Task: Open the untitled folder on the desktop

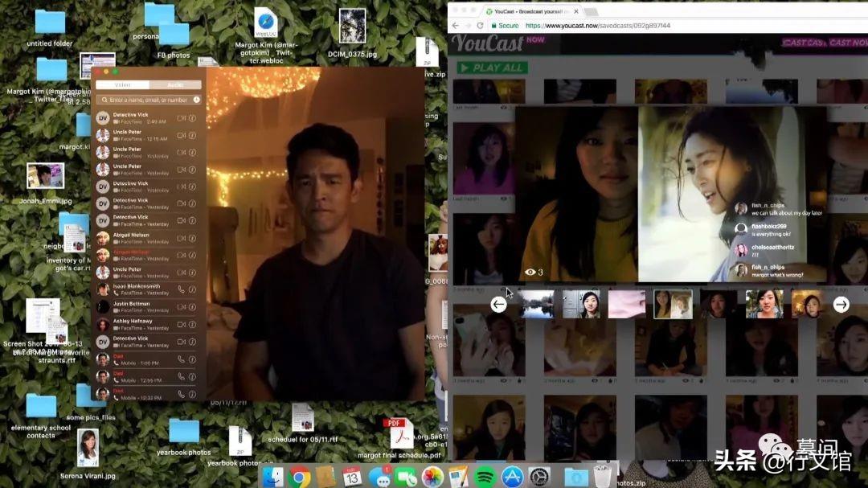Action: pyautogui.click(x=50, y=27)
